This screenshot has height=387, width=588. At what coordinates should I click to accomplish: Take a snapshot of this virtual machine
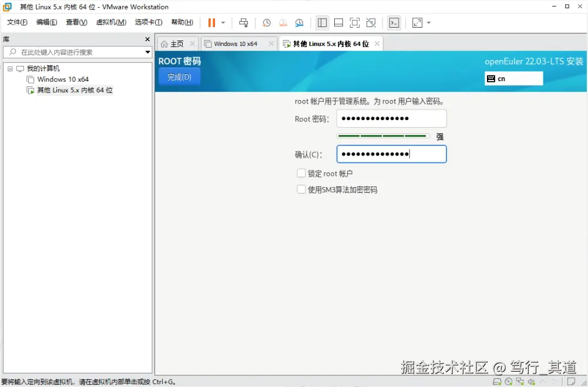(266, 23)
